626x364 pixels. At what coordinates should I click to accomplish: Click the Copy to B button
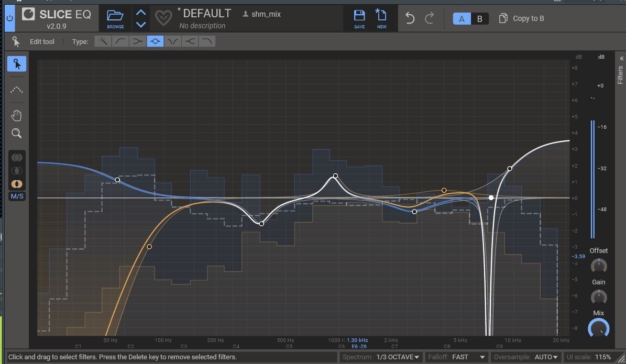522,18
